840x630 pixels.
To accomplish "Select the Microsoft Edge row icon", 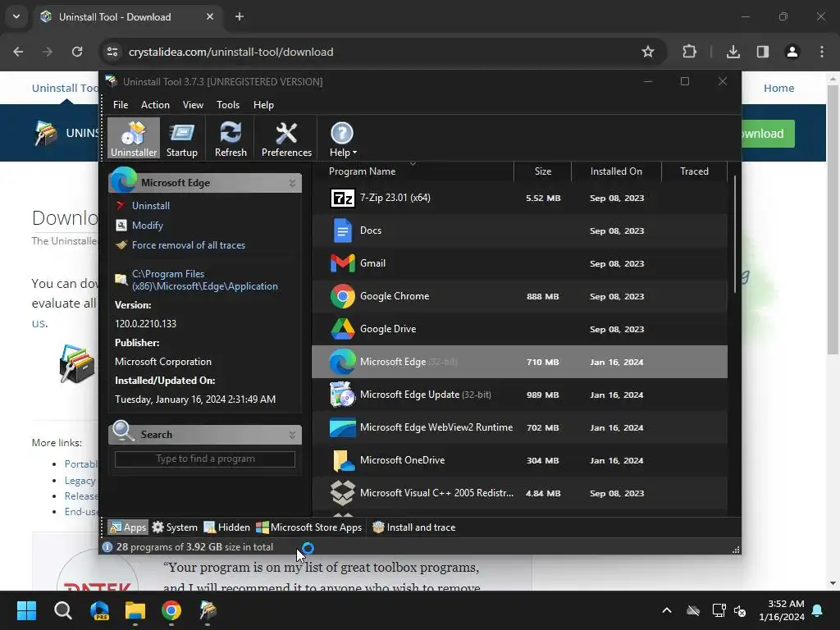I will [x=342, y=362].
